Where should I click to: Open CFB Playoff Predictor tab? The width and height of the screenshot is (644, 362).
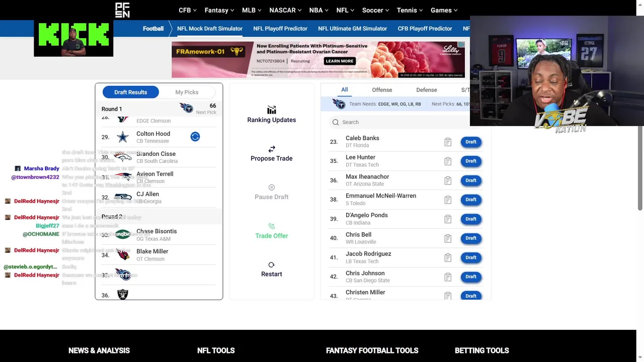click(425, 29)
